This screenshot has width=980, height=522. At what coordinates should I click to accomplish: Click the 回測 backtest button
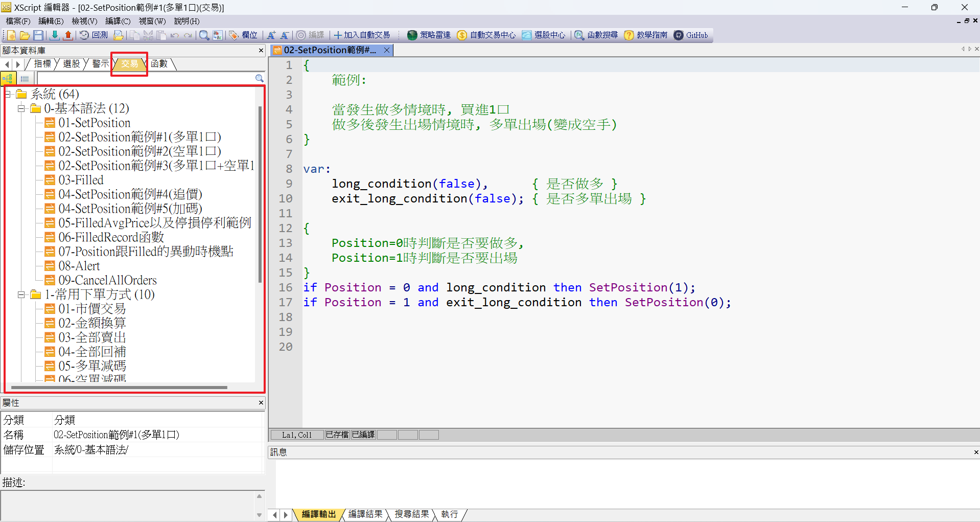(94, 35)
